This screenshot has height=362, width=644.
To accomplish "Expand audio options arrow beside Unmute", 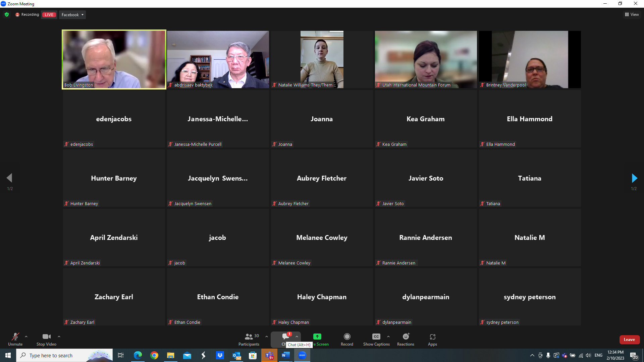I will point(26,337).
